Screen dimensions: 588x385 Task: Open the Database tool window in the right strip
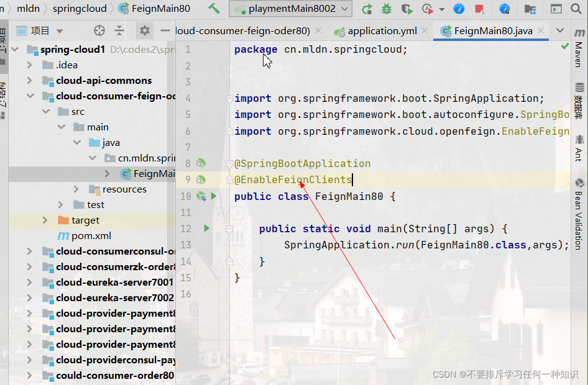coord(579,101)
